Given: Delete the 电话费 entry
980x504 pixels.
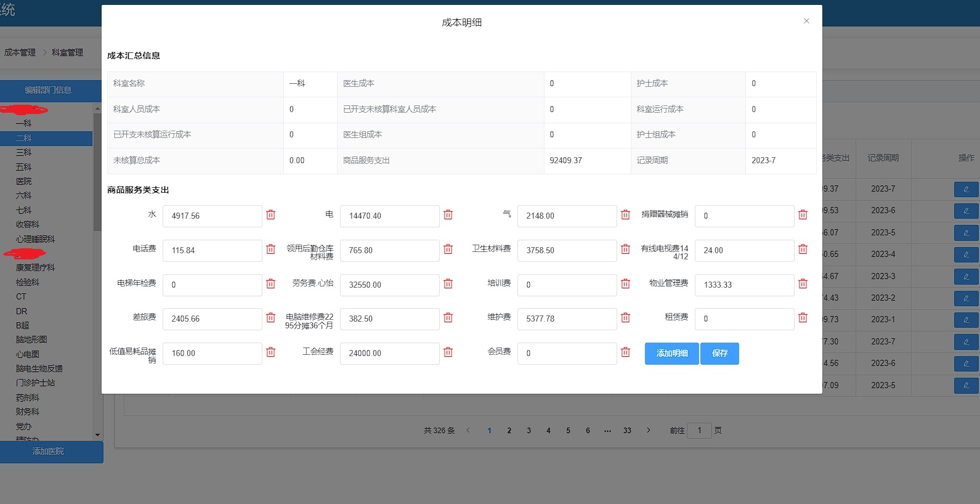Looking at the screenshot, I should coord(270,250).
